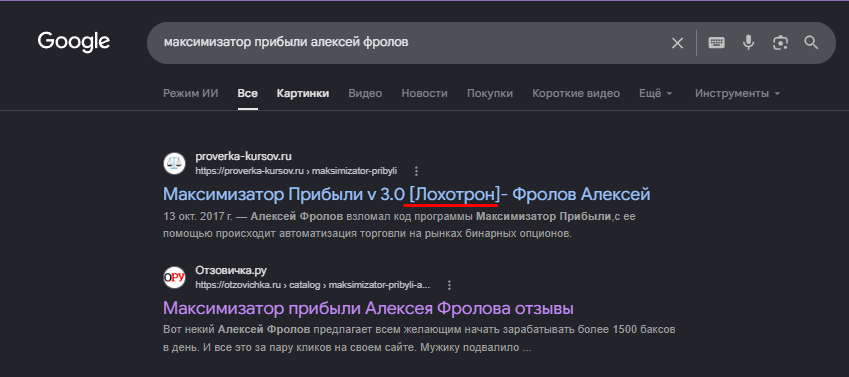Click the proverka-kursov.ru site favicon
The image size is (849, 377).
[174, 164]
